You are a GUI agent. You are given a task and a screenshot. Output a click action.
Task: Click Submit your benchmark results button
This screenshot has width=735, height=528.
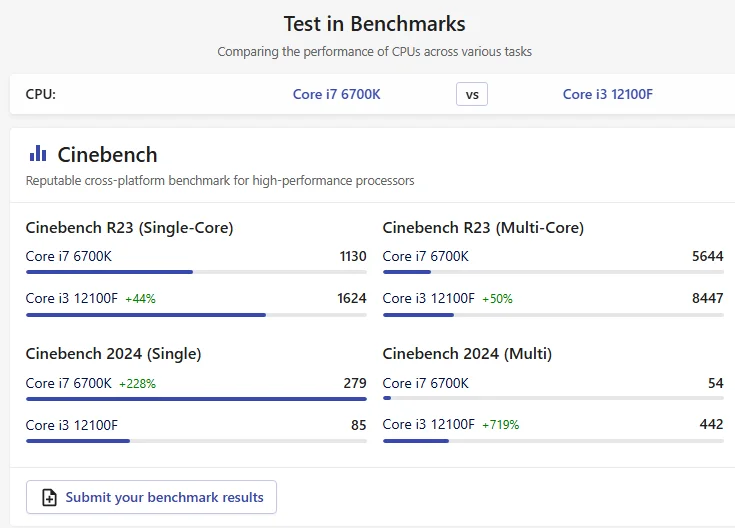tap(151, 497)
